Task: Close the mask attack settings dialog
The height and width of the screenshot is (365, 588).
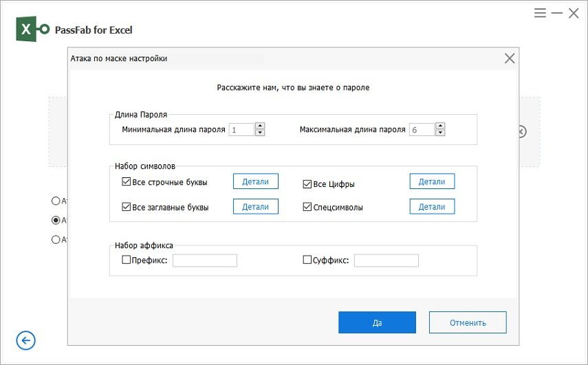Action: (510, 58)
